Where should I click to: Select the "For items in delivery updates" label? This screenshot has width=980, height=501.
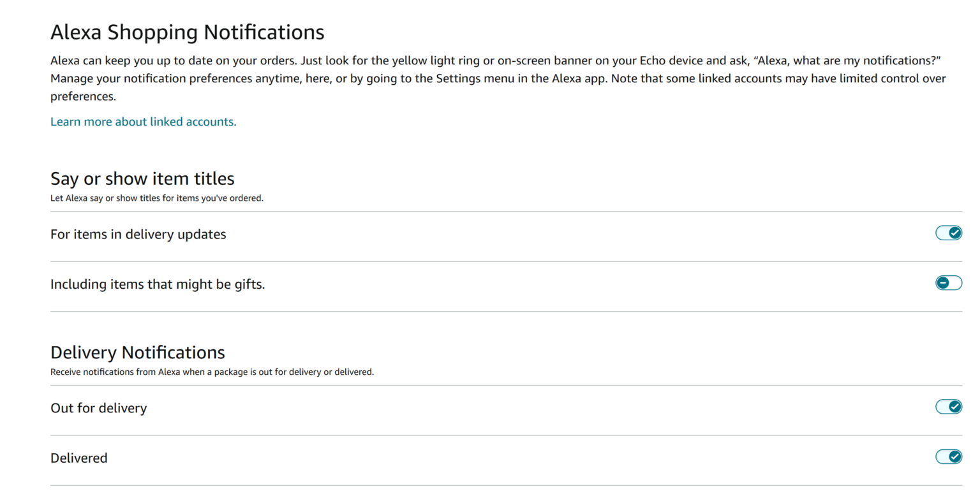tap(138, 235)
